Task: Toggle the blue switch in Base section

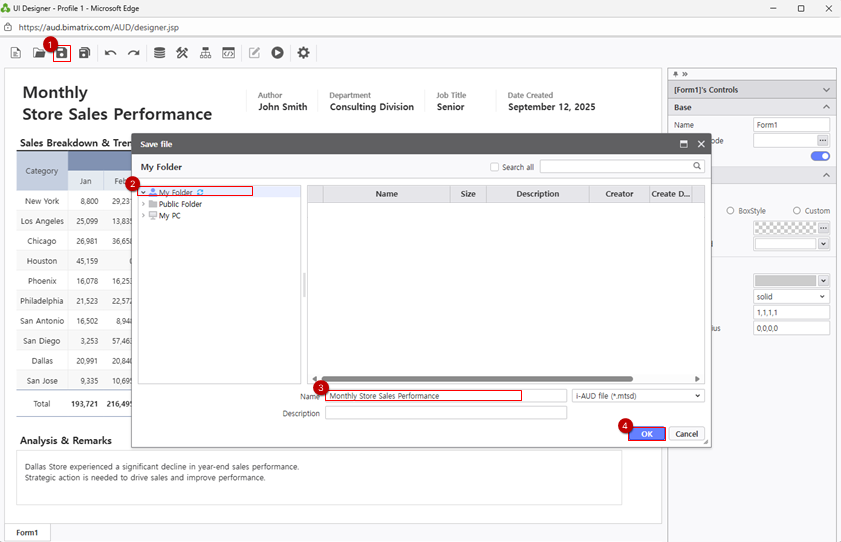Action: [x=819, y=156]
